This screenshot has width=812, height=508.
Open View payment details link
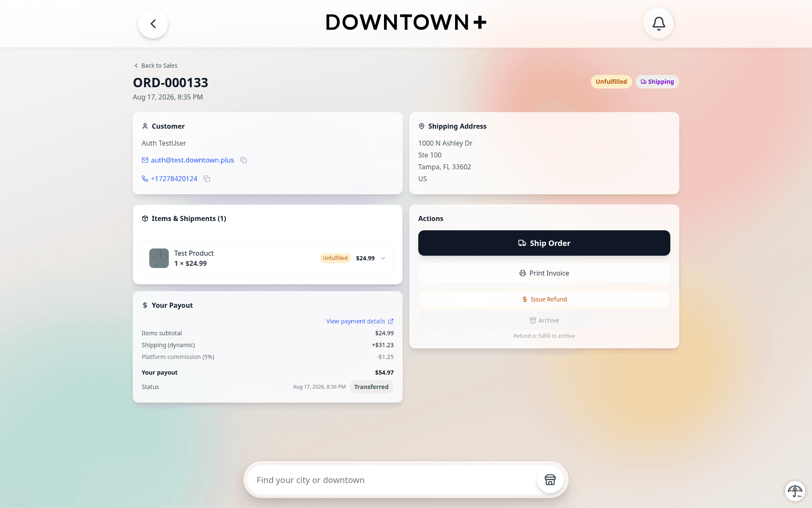(359, 321)
